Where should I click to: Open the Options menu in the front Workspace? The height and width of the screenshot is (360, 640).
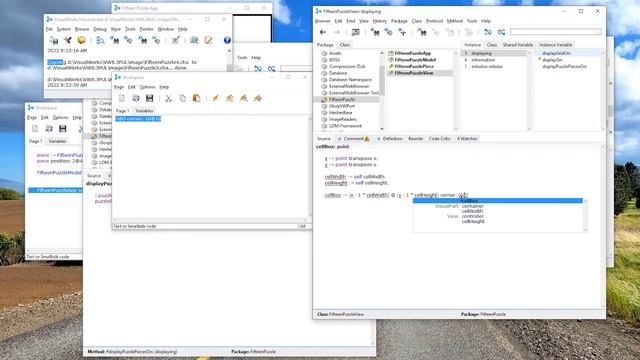147,87
